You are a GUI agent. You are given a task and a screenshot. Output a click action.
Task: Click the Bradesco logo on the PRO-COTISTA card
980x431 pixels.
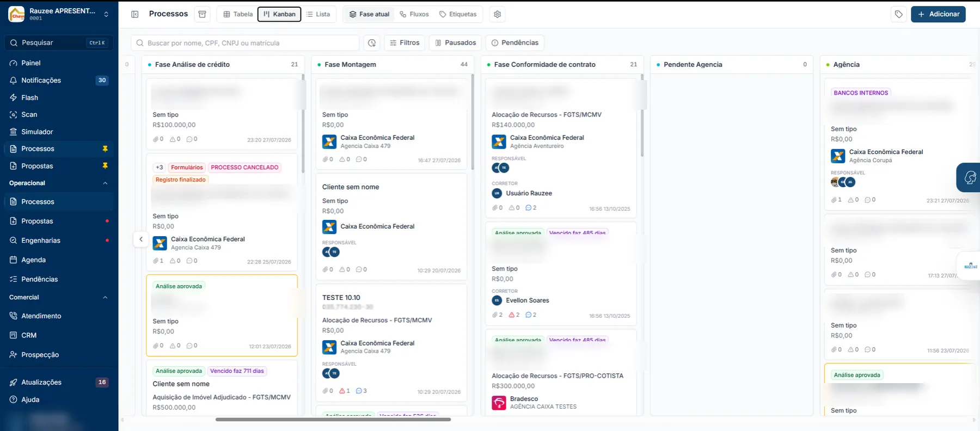coord(499,403)
